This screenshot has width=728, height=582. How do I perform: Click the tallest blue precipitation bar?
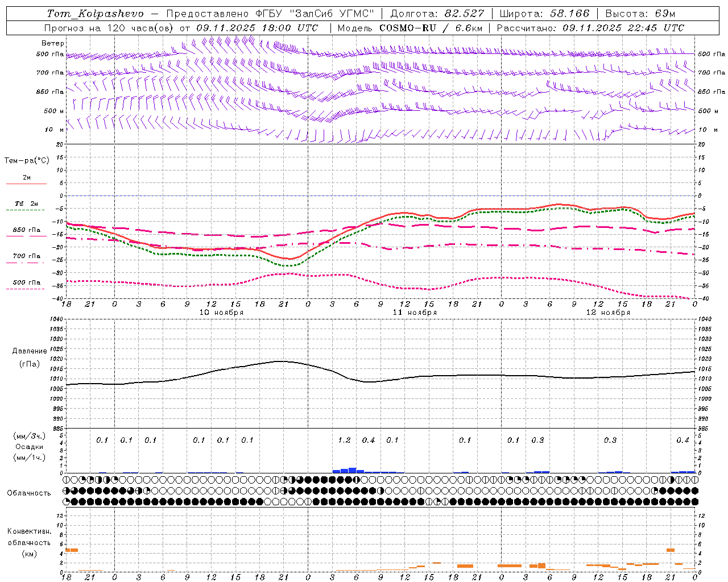pos(353,470)
